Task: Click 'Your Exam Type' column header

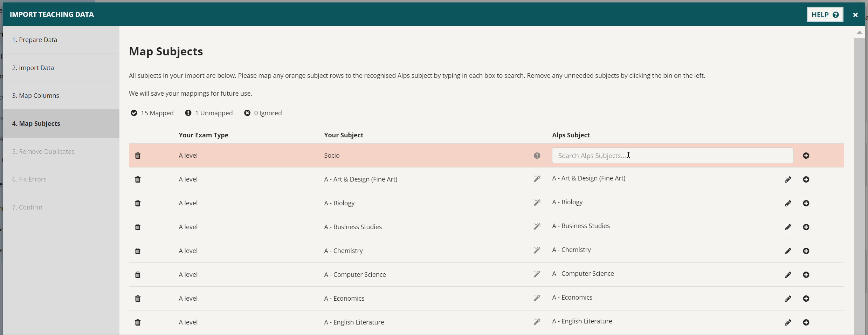Action: 204,135
